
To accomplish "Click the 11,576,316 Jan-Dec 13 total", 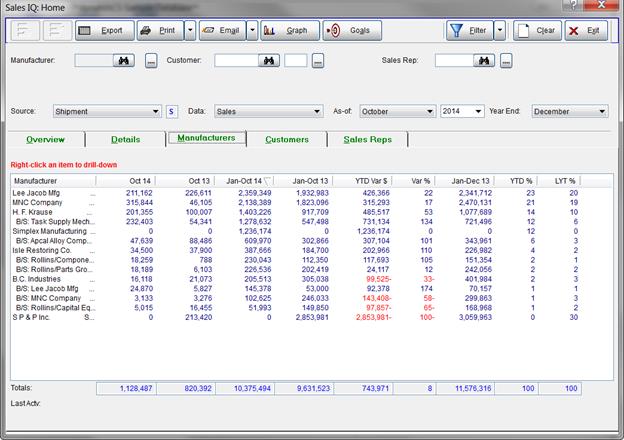I will (x=466, y=388).
